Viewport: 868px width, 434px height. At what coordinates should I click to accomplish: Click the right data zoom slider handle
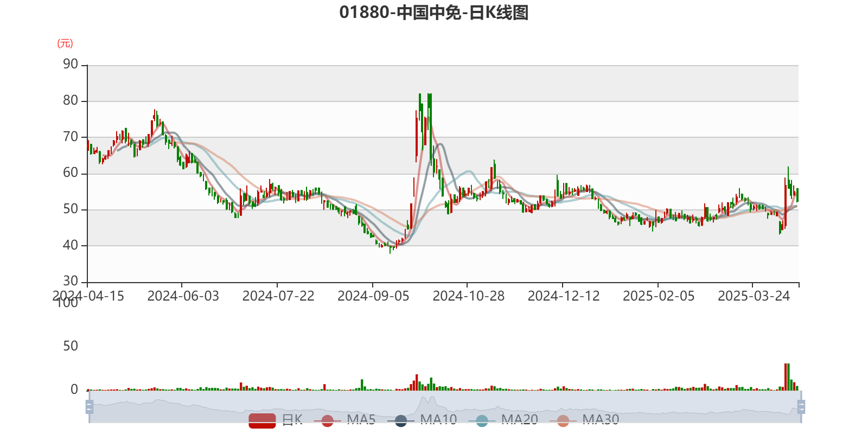pyautogui.click(x=801, y=407)
